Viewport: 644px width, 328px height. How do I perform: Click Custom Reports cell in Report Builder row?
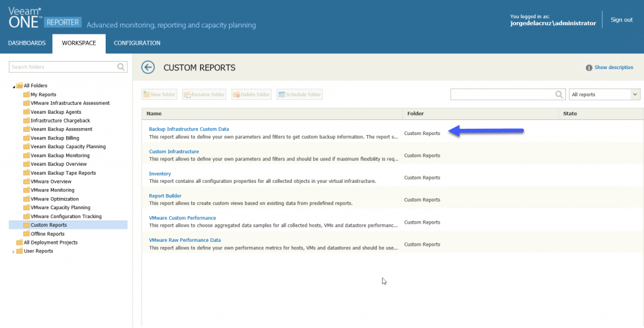pos(422,200)
